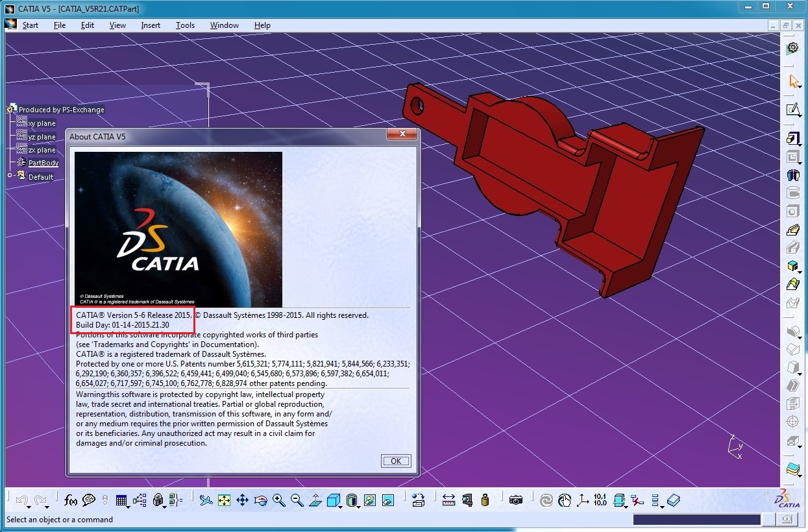The image size is (808, 532).
Task: Open the Formula f(x) tool
Action: 71,500
